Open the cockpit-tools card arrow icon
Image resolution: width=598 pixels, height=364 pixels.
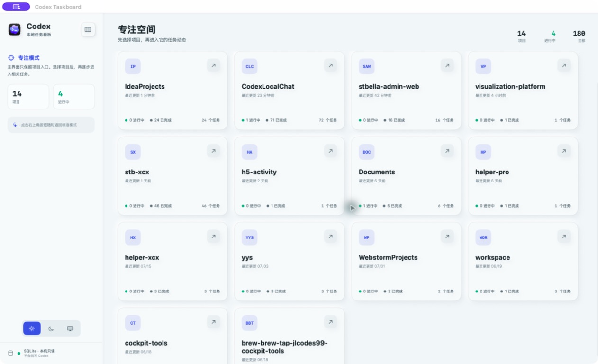214,322
